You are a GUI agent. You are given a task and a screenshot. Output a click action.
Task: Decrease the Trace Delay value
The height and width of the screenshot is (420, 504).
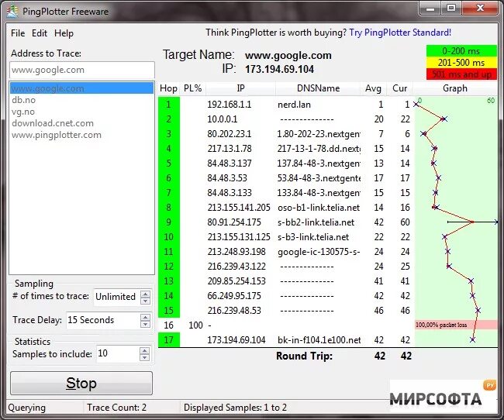[x=145, y=324]
